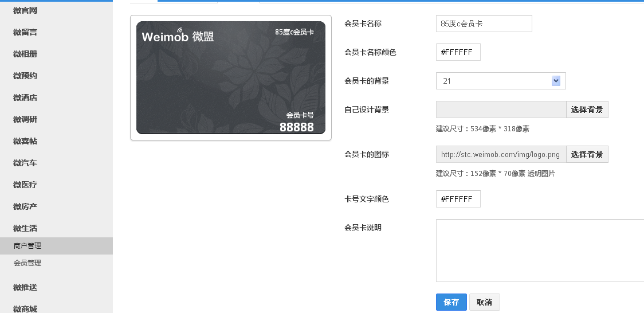Click the member card preview image
This screenshot has width=644, height=313.
(231, 77)
